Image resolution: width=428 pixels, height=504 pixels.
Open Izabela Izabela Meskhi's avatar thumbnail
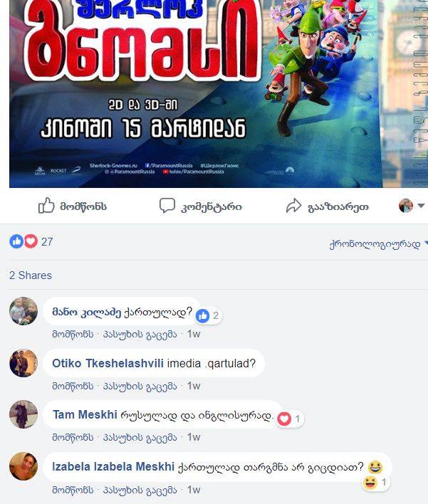(x=24, y=466)
